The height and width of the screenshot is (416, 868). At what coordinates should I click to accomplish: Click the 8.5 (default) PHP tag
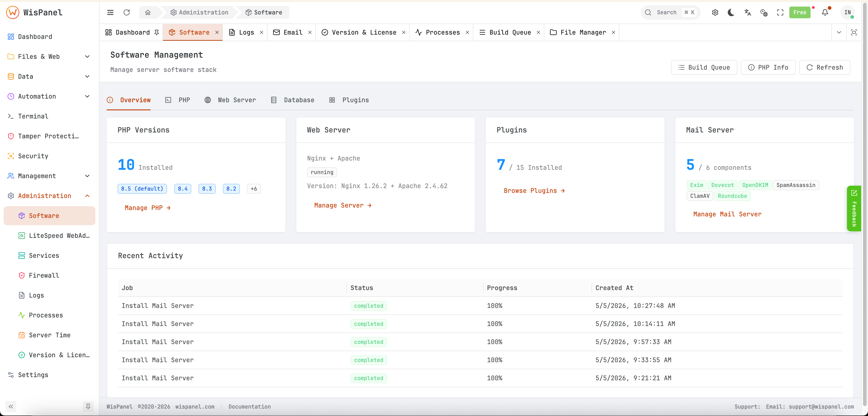pyautogui.click(x=142, y=189)
